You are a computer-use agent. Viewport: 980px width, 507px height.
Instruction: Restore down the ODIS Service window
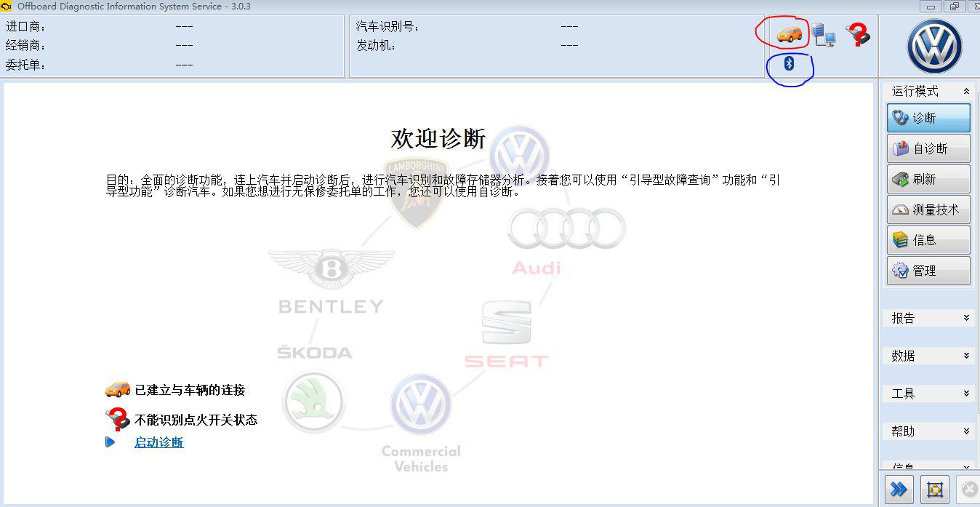coord(954,7)
